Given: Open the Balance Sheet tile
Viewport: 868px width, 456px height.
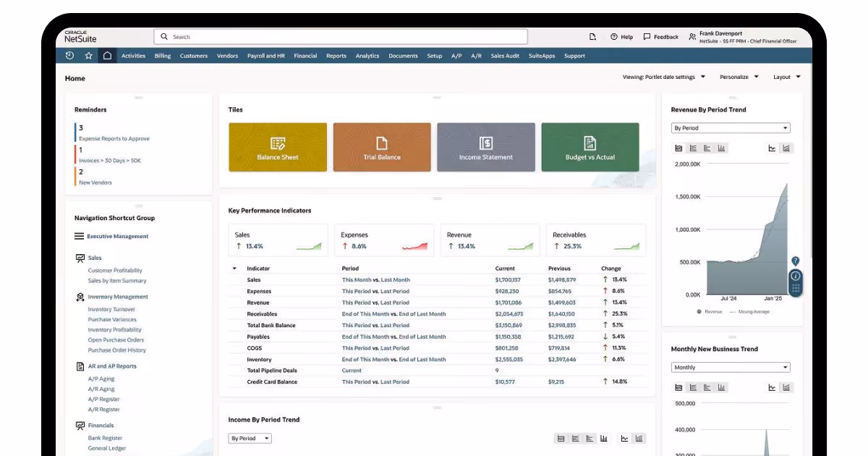Looking at the screenshot, I should point(278,147).
